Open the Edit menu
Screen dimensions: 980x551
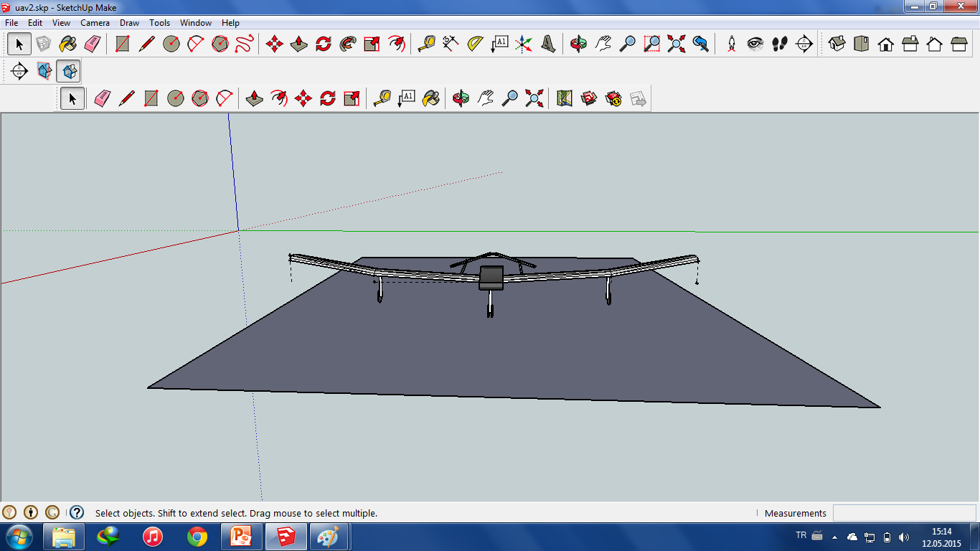click(x=35, y=23)
